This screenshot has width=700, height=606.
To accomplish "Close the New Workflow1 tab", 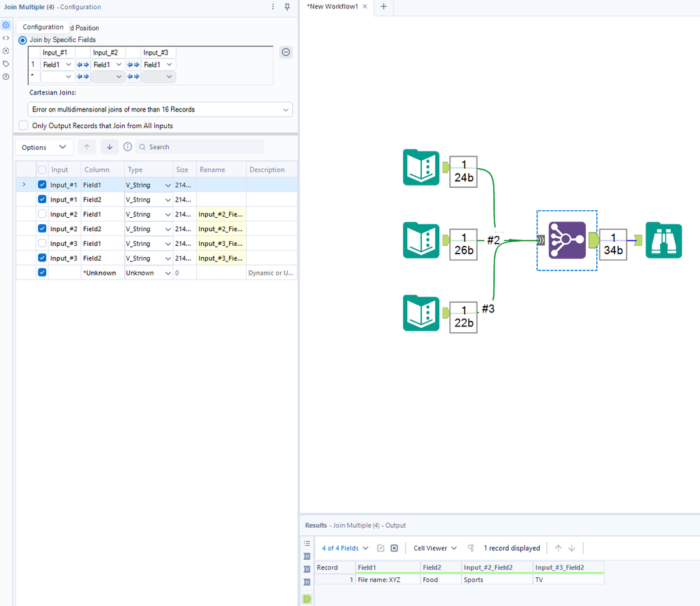I will coord(365,7).
